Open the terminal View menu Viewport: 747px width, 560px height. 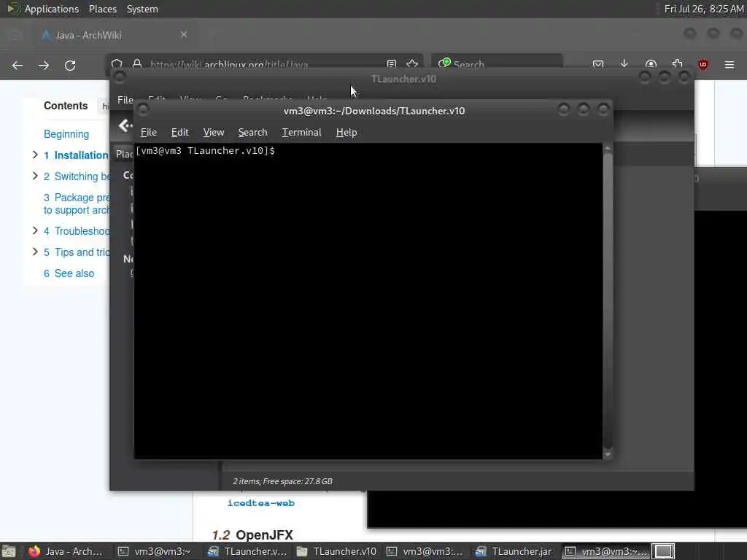coord(214,133)
